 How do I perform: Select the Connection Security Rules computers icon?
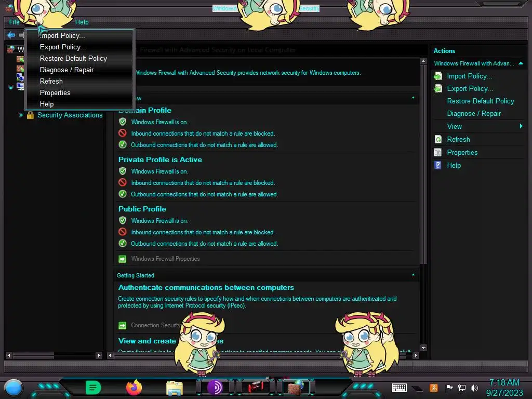pos(20,77)
